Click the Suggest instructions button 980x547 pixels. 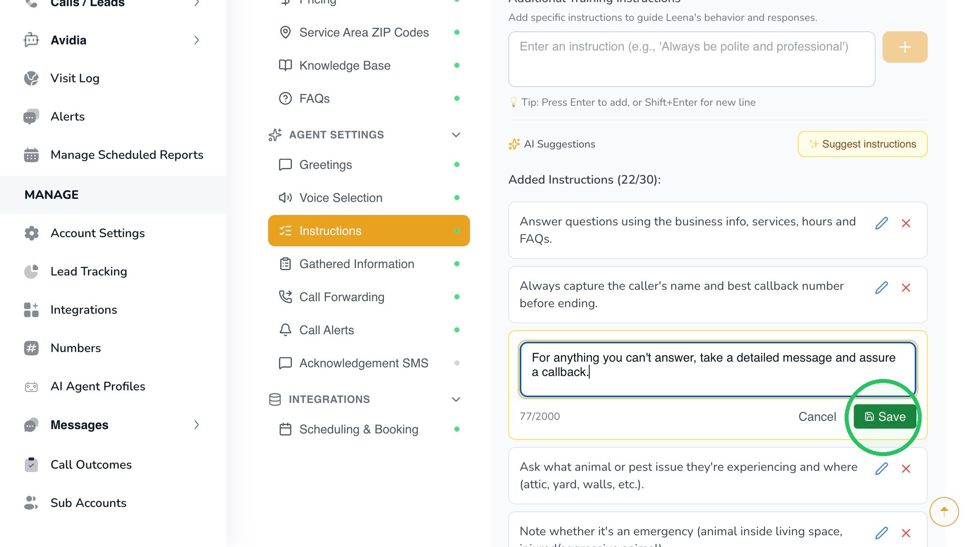point(862,144)
